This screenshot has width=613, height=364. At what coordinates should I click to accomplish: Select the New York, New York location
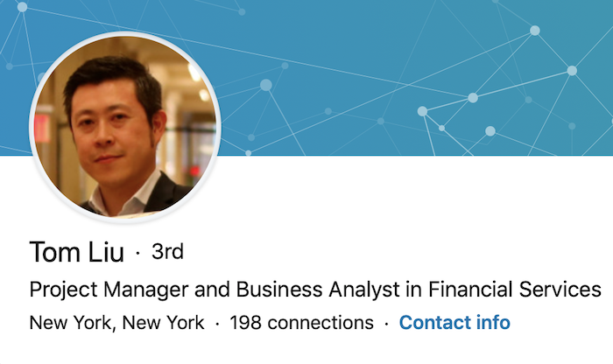pos(116,323)
